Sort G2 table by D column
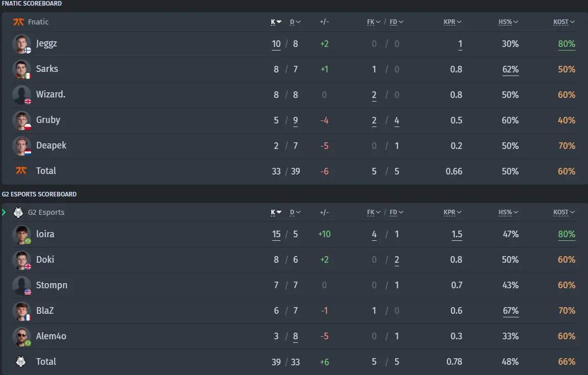 tap(295, 212)
